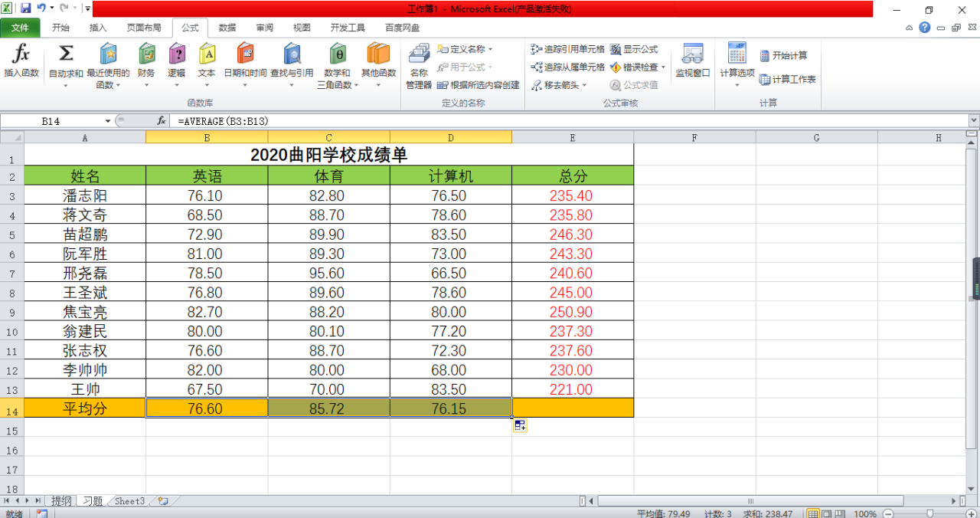Click the insert new worksheet tab icon
This screenshot has width=980, height=518.
(163, 501)
